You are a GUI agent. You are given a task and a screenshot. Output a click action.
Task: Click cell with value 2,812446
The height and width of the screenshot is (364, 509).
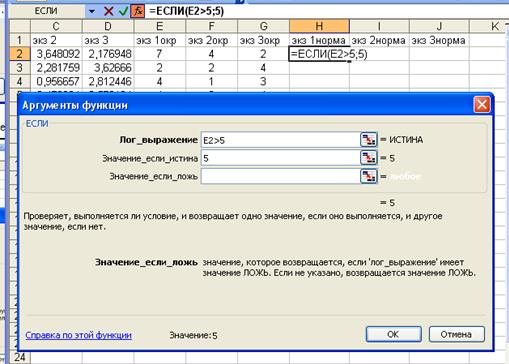(x=108, y=81)
